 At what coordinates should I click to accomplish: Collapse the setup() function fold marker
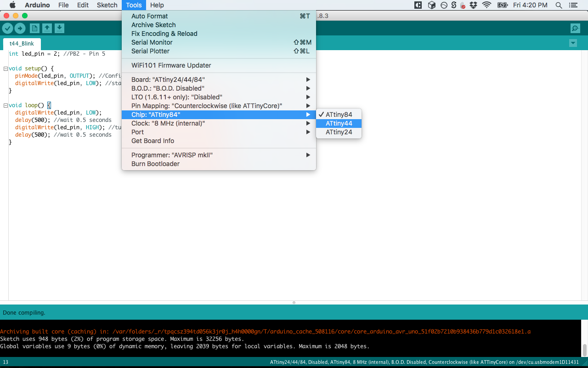(x=5, y=69)
